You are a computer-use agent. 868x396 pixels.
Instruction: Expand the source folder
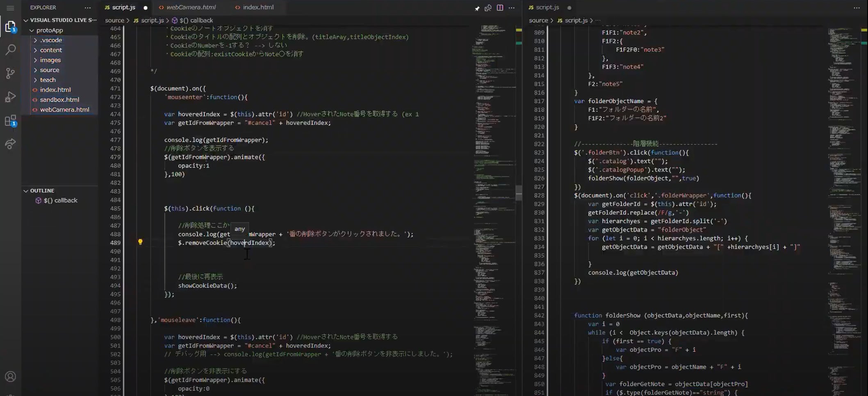49,70
